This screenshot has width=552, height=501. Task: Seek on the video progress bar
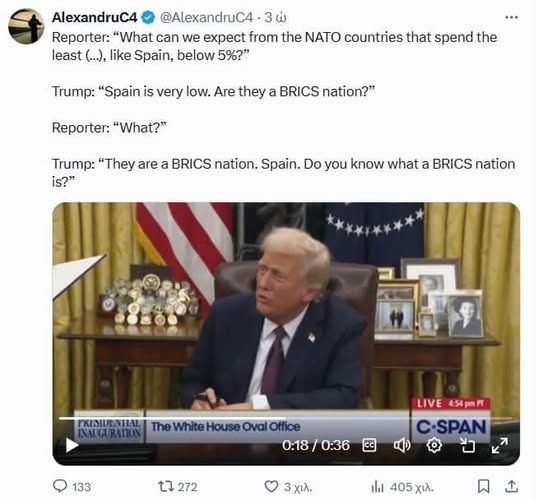pos(286,418)
